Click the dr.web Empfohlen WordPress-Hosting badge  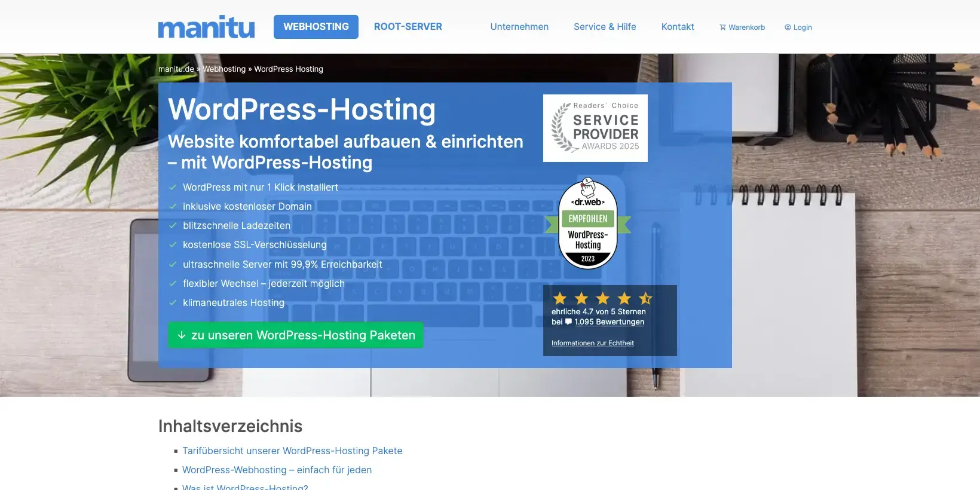tap(588, 223)
